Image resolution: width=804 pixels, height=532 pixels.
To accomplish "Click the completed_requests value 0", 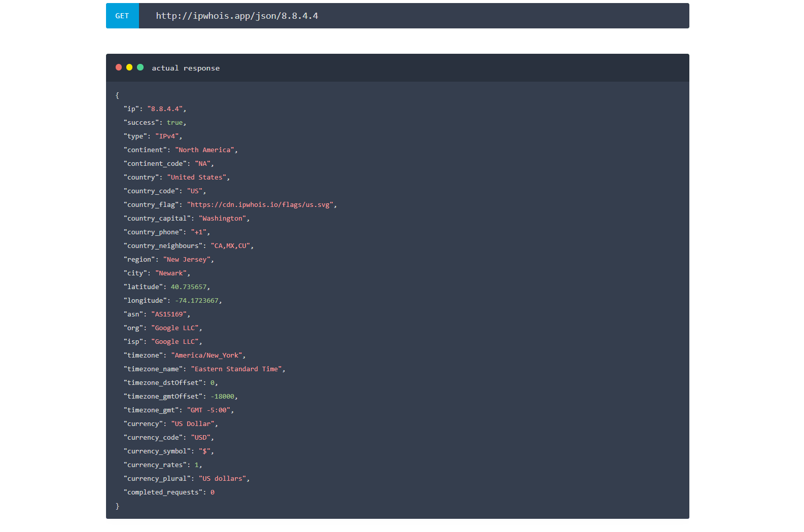I will [213, 492].
